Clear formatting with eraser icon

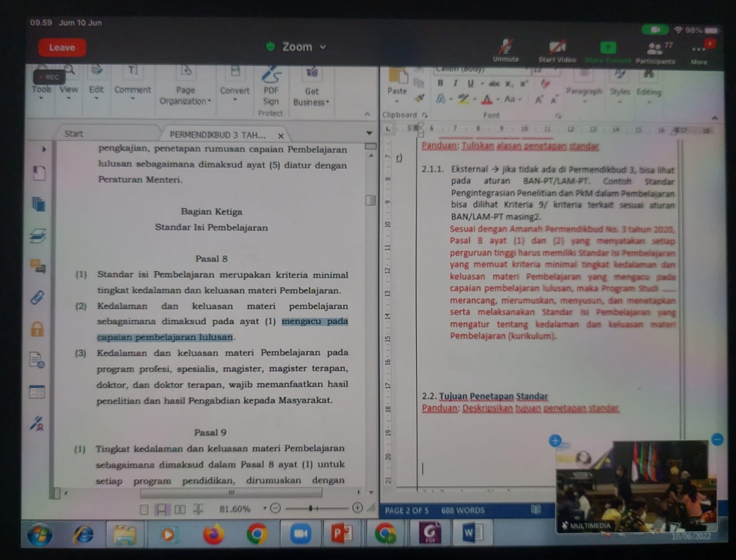[x=546, y=84]
